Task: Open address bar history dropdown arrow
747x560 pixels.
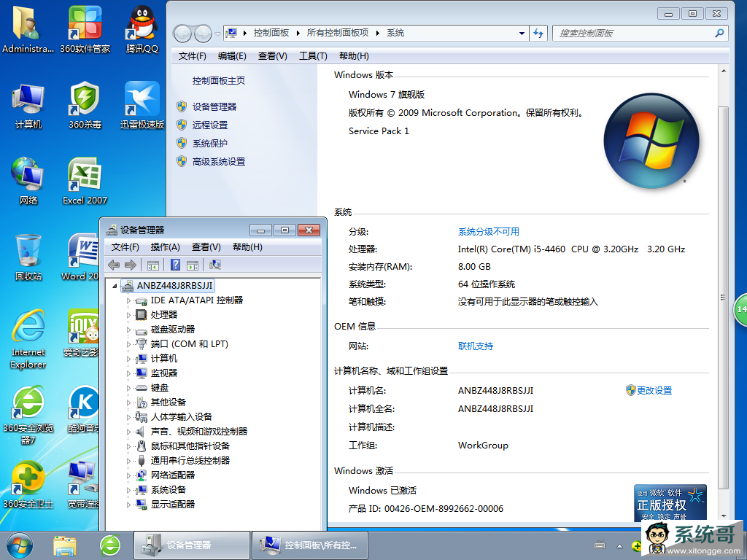Action: tap(522, 34)
